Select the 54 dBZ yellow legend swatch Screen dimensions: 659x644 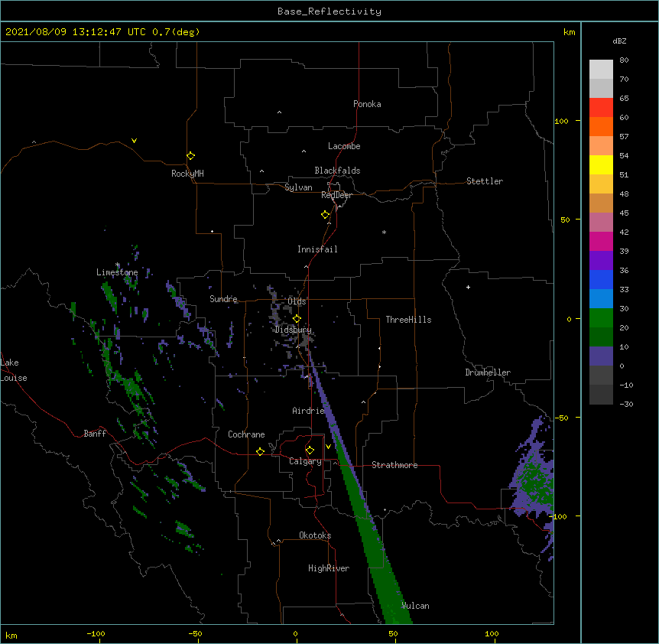click(x=601, y=164)
